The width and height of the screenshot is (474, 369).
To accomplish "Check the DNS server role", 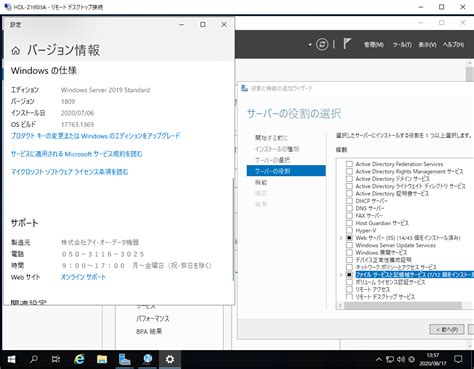I will tap(349, 208).
